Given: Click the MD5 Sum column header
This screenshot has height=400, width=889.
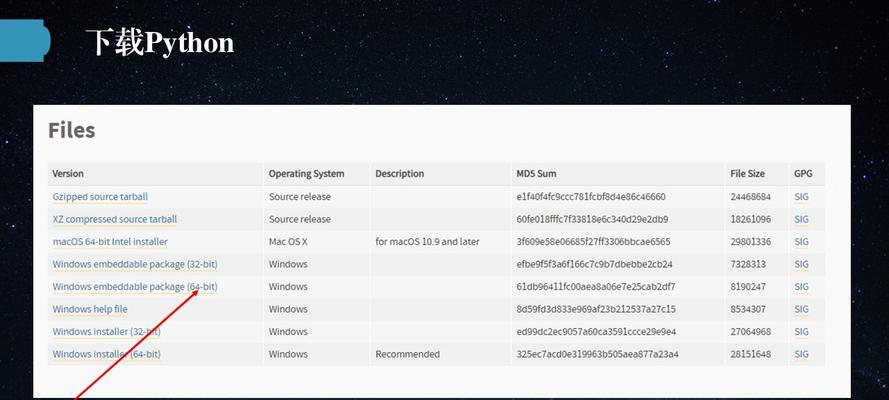Looking at the screenshot, I should click(536, 173).
